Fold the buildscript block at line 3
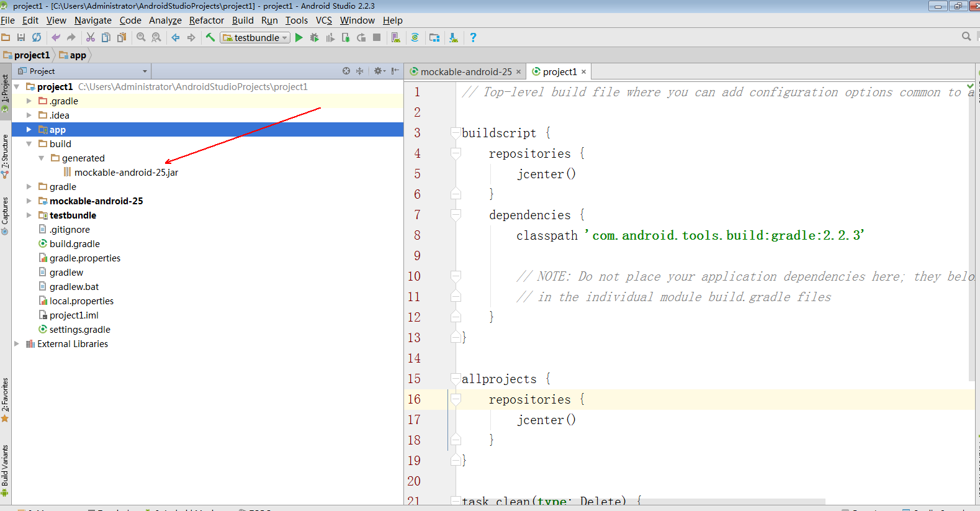Screen dimensions: 980x511 456,133
